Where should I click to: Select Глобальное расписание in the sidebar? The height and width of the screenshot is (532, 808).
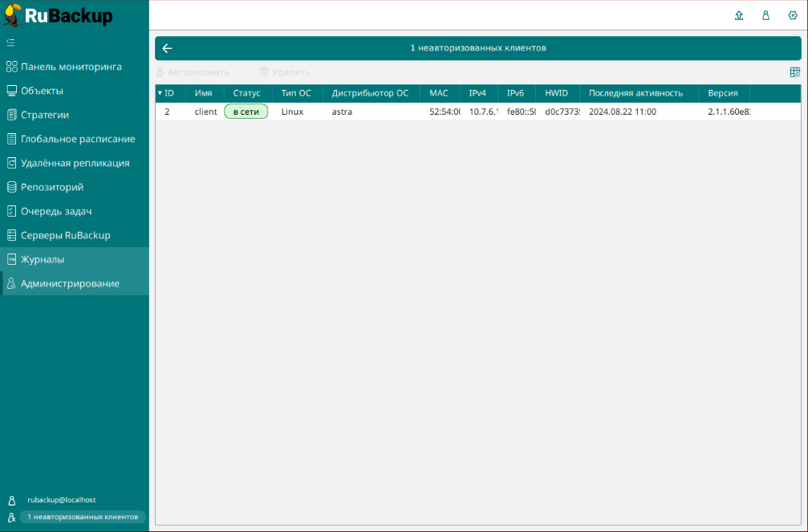point(78,139)
